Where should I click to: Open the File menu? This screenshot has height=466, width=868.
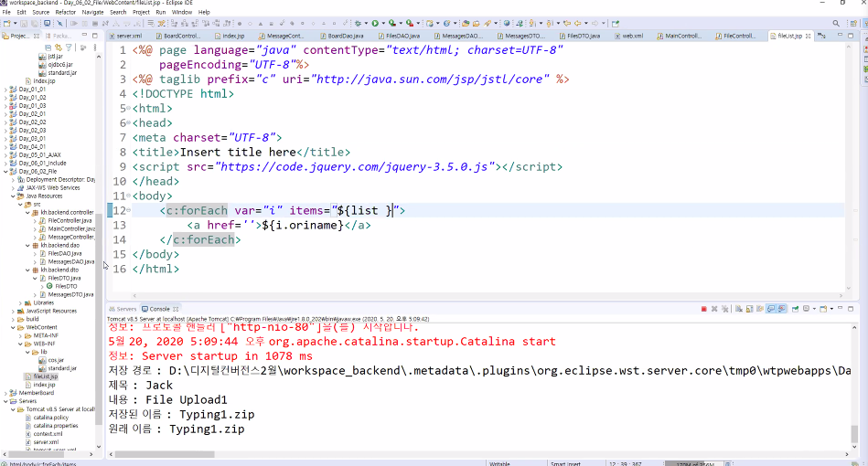click(6, 12)
